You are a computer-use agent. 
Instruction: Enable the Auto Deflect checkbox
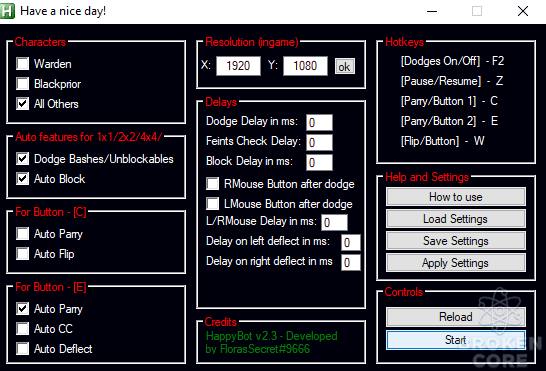[x=23, y=348]
